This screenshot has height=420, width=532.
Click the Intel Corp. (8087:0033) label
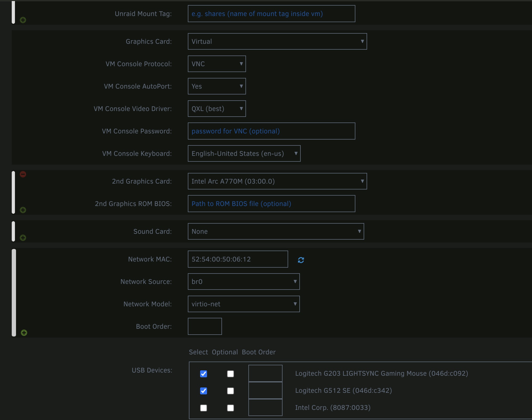point(333,407)
